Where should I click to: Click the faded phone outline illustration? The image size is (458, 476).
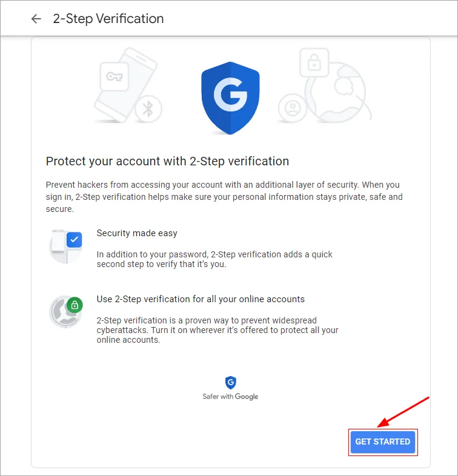pos(125,85)
